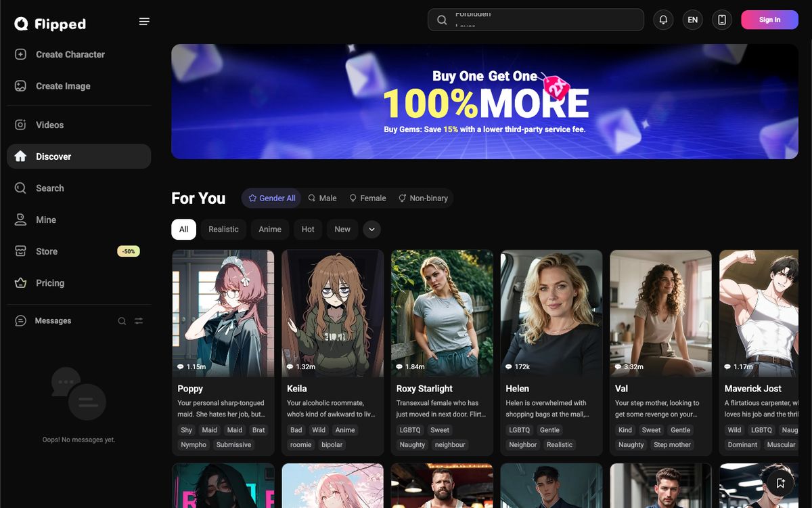Open Val's character image
The image size is (812, 508).
[x=661, y=313]
